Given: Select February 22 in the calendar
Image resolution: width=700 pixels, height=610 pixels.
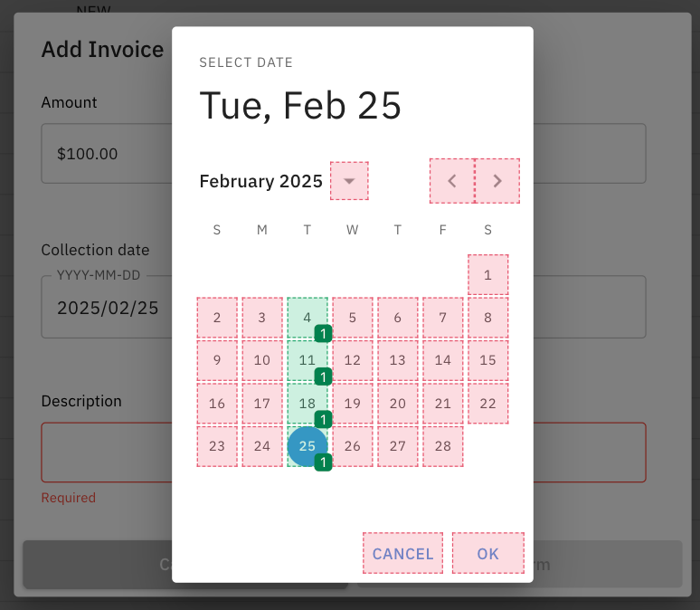Looking at the screenshot, I should [488, 404].
